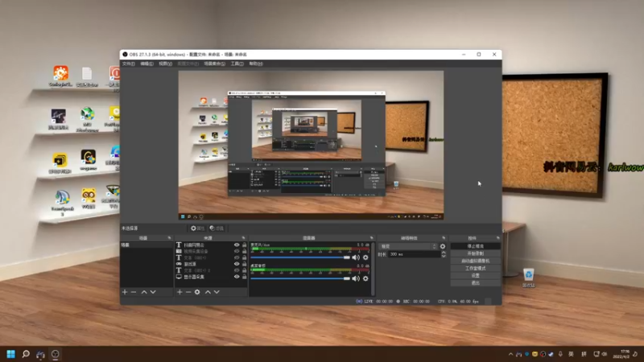Remove the selected scene with minus icon
The image size is (644, 362).
click(x=134, y=292)
